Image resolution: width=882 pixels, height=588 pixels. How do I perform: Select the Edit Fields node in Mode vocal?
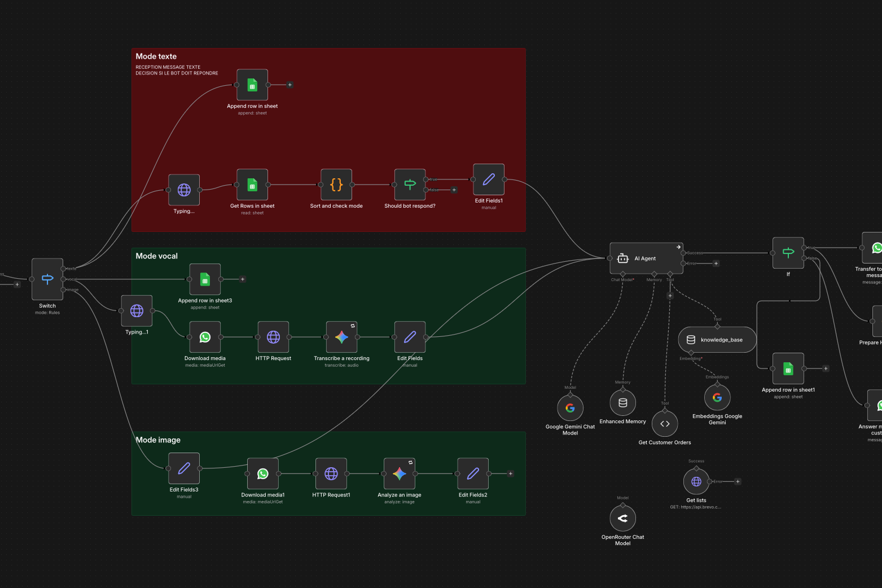point(410,337)
